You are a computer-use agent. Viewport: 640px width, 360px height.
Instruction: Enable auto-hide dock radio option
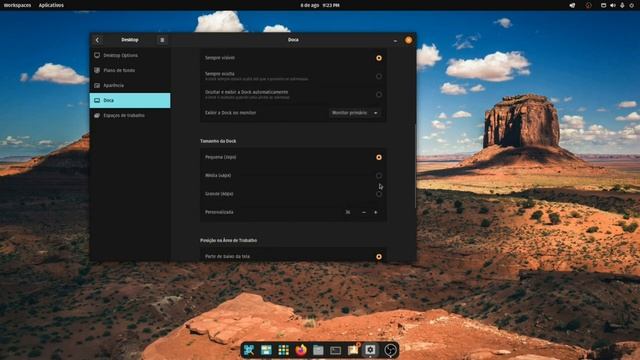point(379,95)
